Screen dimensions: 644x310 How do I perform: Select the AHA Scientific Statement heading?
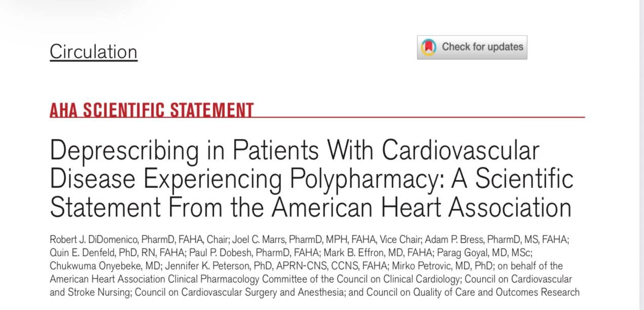point(152,110)
